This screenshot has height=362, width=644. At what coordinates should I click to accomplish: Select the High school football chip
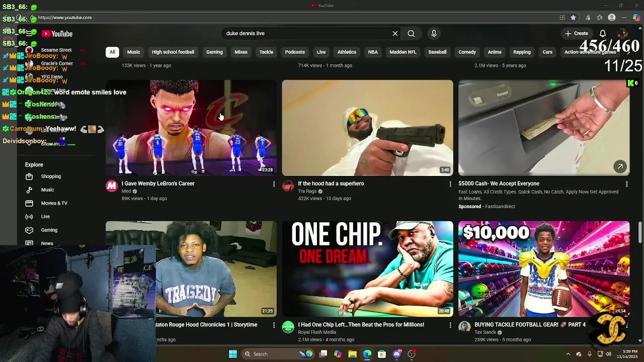[173, 52]
